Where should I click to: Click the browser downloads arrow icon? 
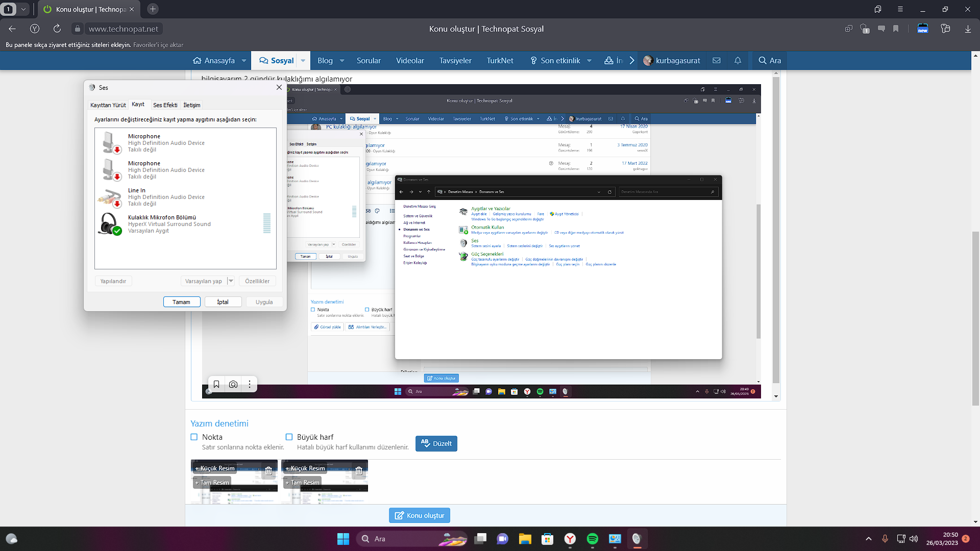(x=968, y=29)
